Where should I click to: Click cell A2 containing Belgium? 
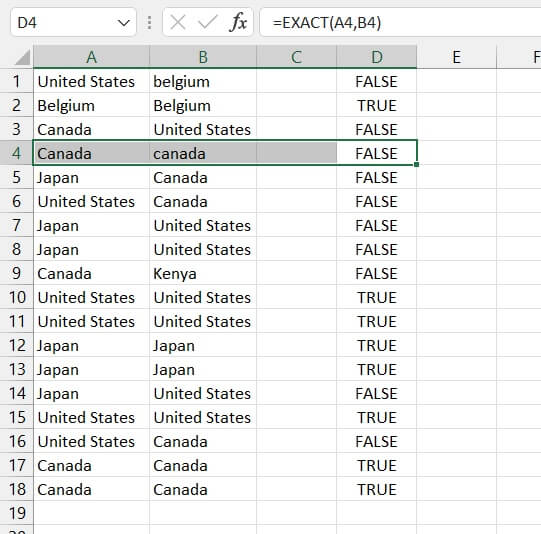tap(91, 105)
